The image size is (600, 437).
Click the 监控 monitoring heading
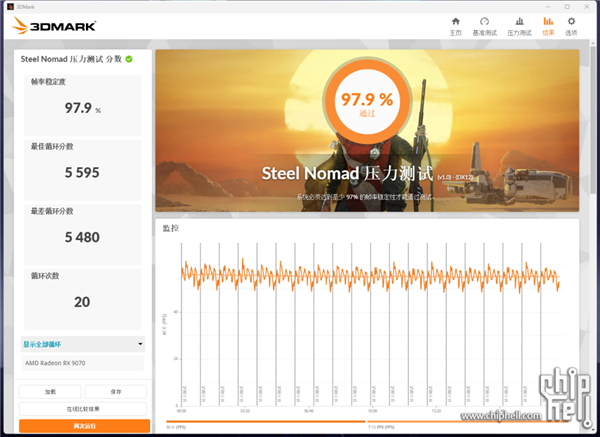coord(171,228)
